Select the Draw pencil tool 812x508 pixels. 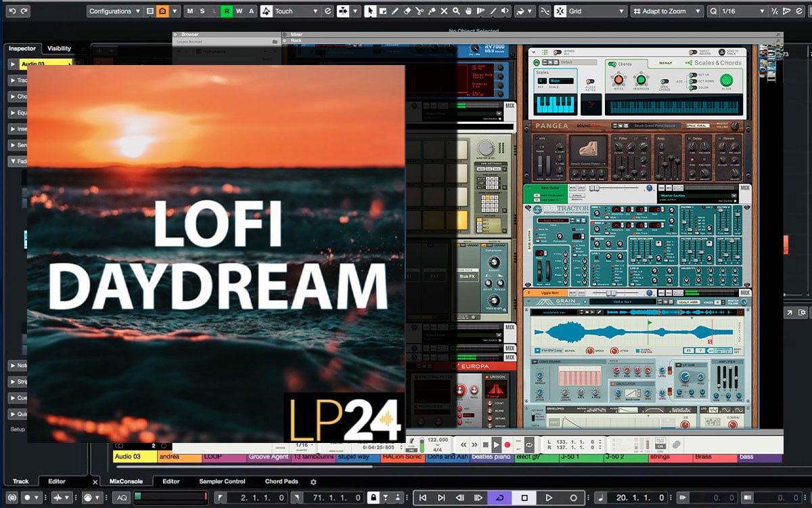(x=394, y=11)
